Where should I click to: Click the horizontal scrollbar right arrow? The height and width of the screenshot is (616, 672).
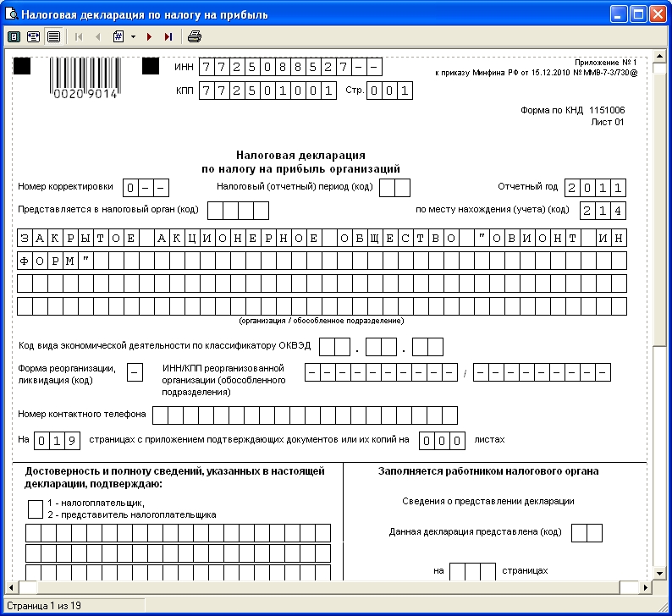646,587
